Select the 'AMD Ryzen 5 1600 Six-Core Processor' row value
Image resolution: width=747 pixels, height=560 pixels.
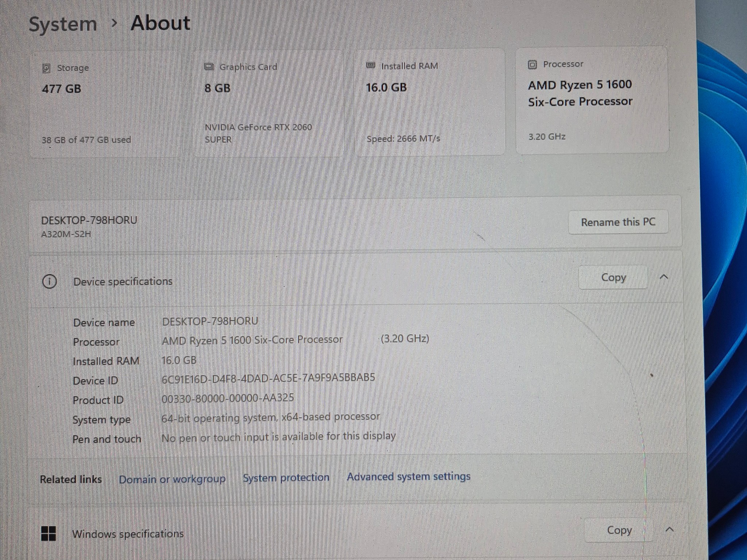click(252, 340)
